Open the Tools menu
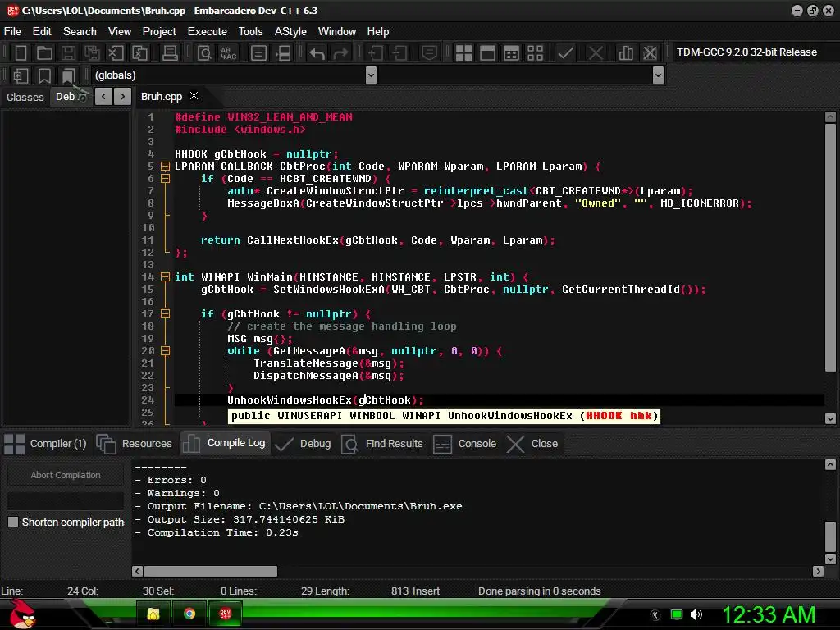 pyautogui.click(x=251, y=32)
